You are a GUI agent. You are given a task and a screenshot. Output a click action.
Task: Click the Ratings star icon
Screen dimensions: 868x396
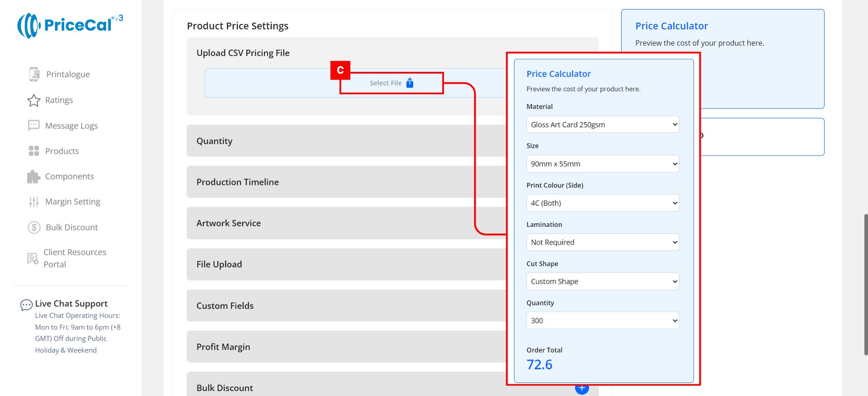[34, 100]
